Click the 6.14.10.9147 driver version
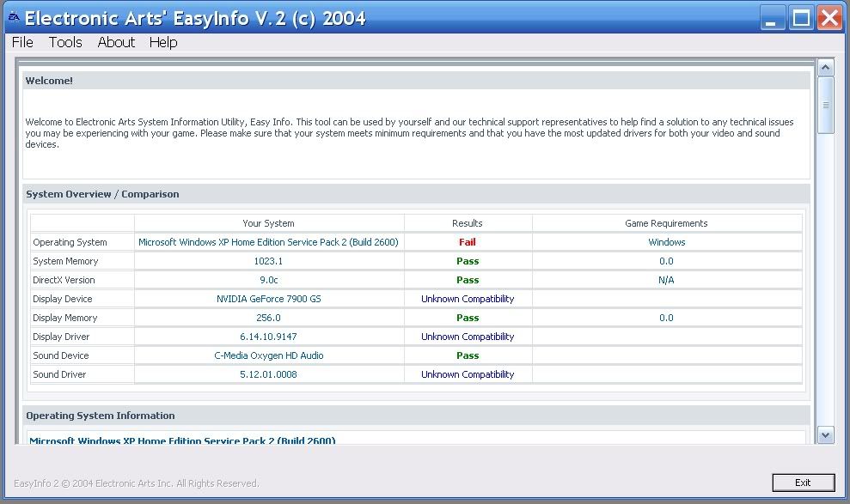This screenshot has width=850, height=504. click(268, 337)
